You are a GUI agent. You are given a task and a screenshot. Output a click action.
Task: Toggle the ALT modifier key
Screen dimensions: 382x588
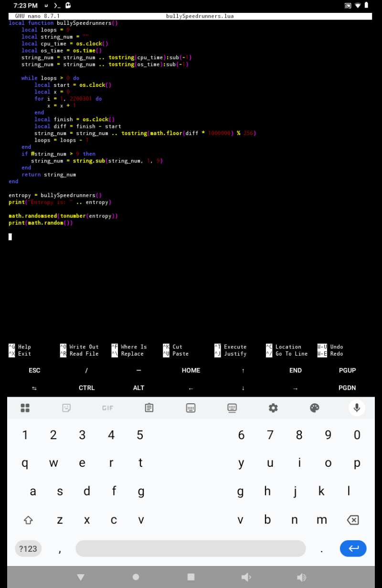(138, 388)
